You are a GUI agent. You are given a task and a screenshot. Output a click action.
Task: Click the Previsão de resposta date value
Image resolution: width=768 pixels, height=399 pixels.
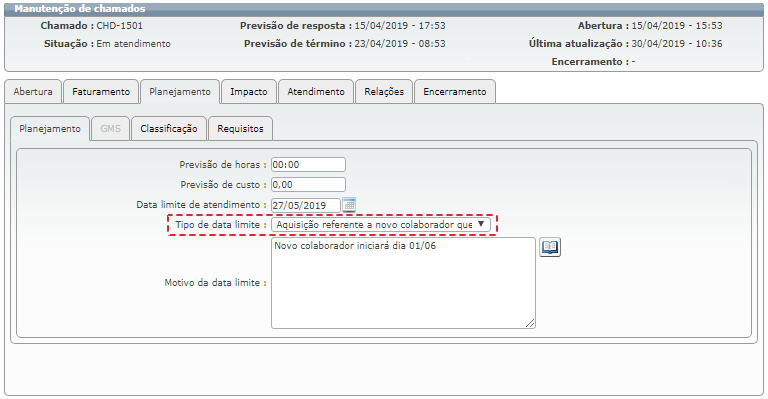[x=400, y=25]
